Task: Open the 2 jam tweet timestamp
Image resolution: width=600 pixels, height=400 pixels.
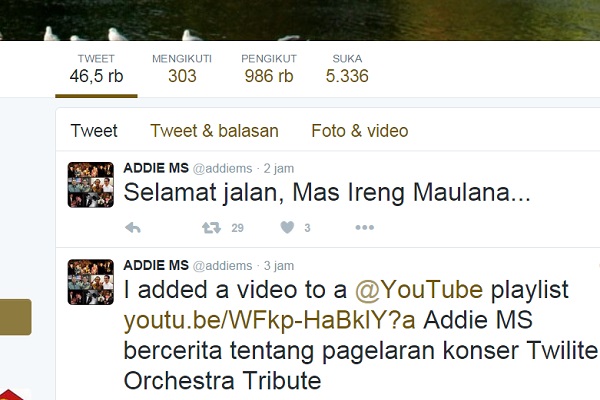Action: pyautogui.click(x=279, y=168)
